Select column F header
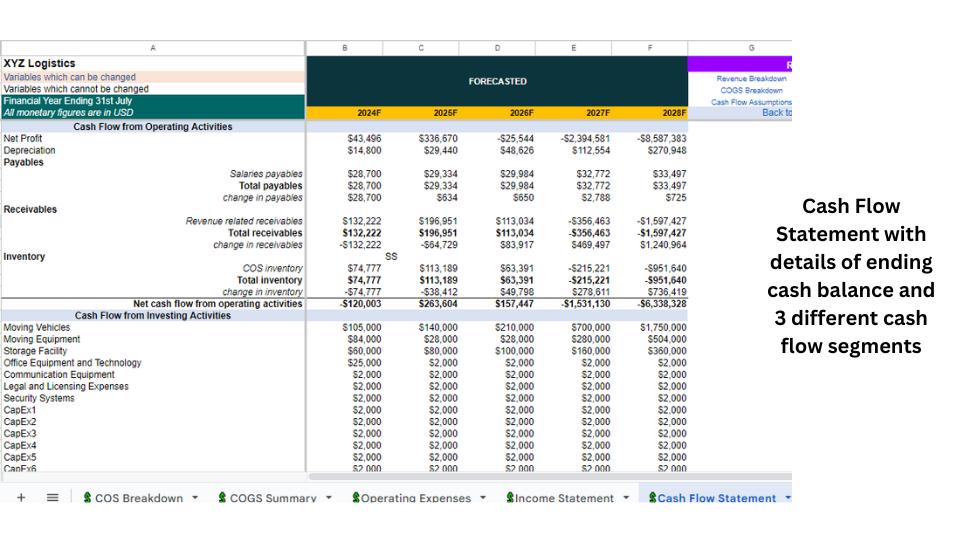Screen dimensions: 960x540 650,48
